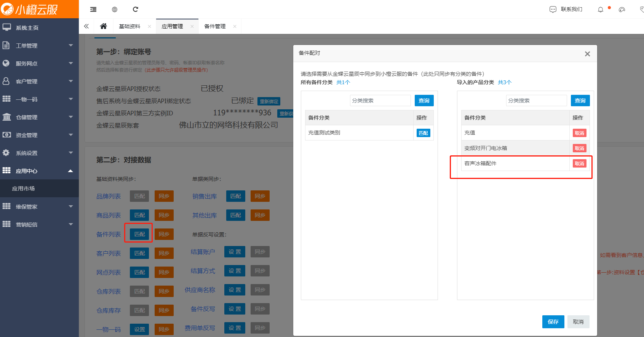Go to the home tab icon
The width and height of the screenshot is (644, 337).
click(x=103, y=26)
